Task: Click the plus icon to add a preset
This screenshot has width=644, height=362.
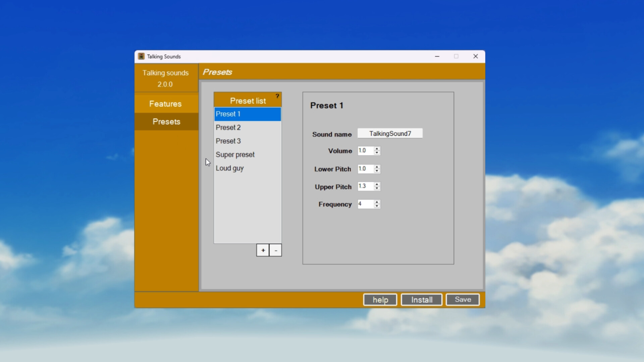Action: pos(263,250)
